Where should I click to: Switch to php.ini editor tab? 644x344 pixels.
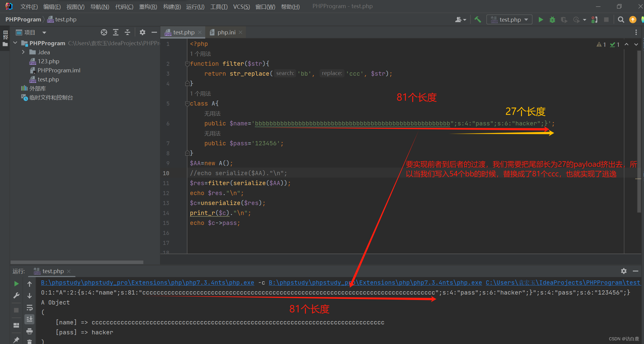[x=226, y=32]
